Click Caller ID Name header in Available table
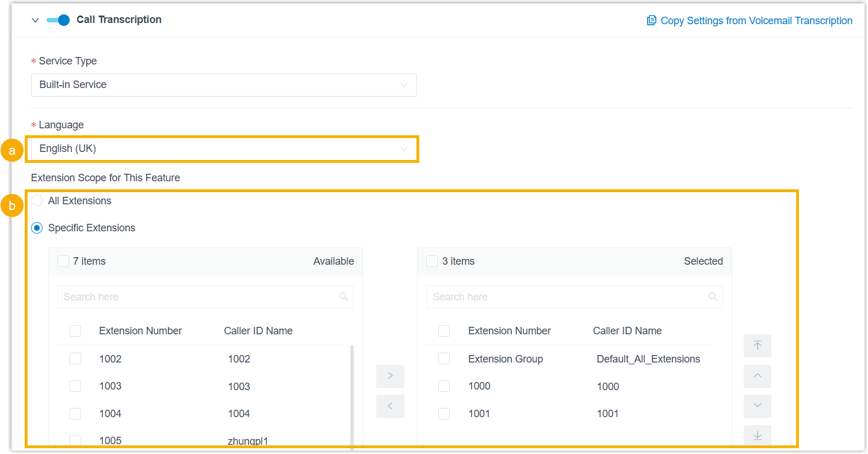The width and height of the screenshot is (868, 454). 258,331
